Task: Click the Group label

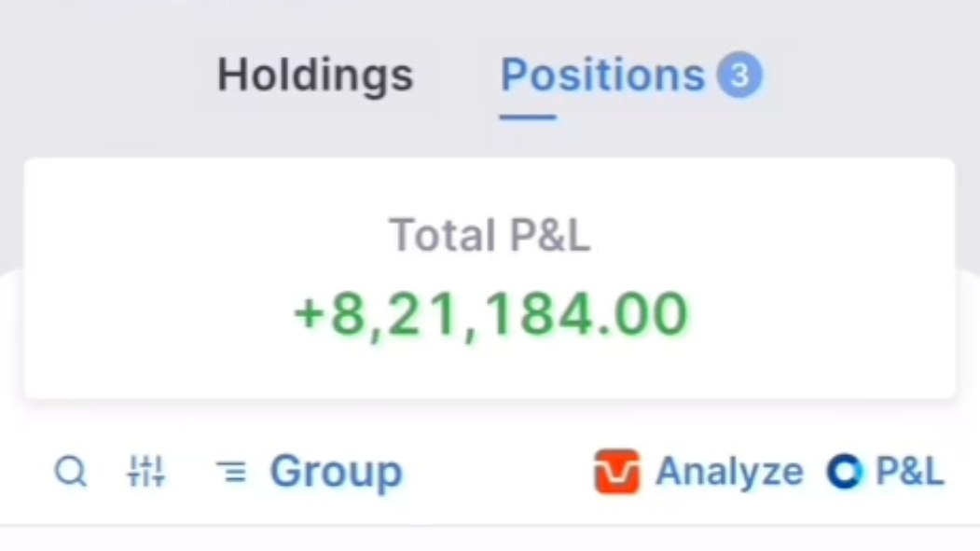Action: coord(337,472)
